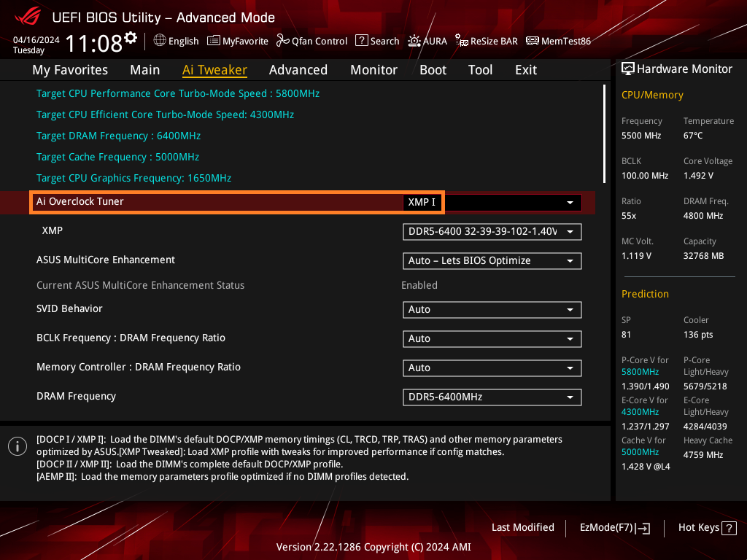Open the Qfan Control fan icon
Screen dimensions: 747x560
[283, 41]
